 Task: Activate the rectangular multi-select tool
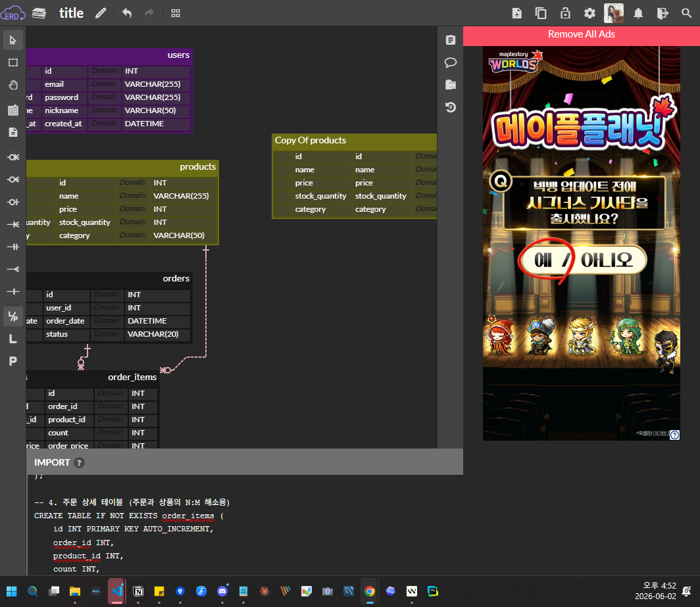(13, 62)
